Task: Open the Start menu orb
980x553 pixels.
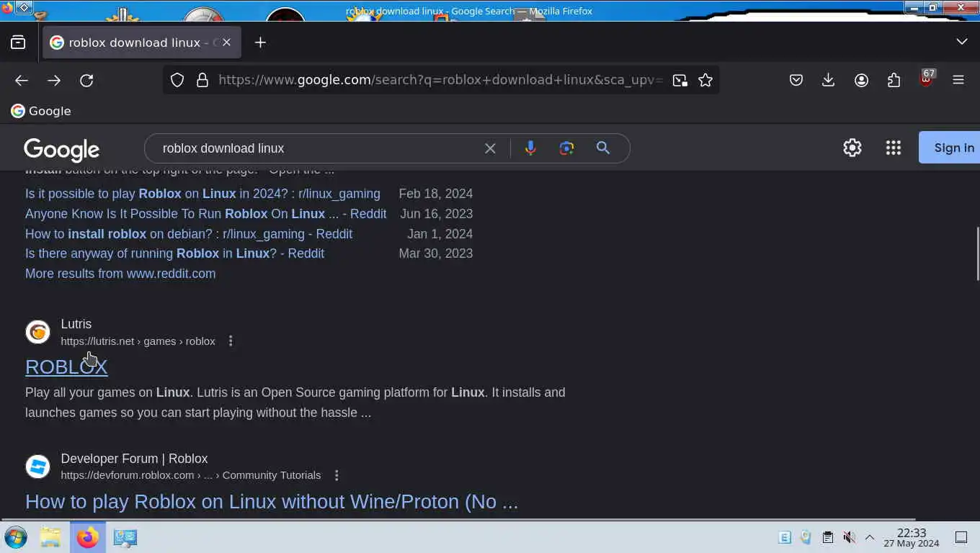Action: [x=16, y=537]
